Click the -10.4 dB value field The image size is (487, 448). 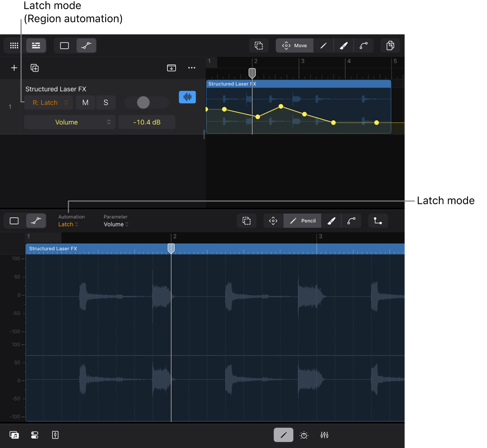click(147, 122)
